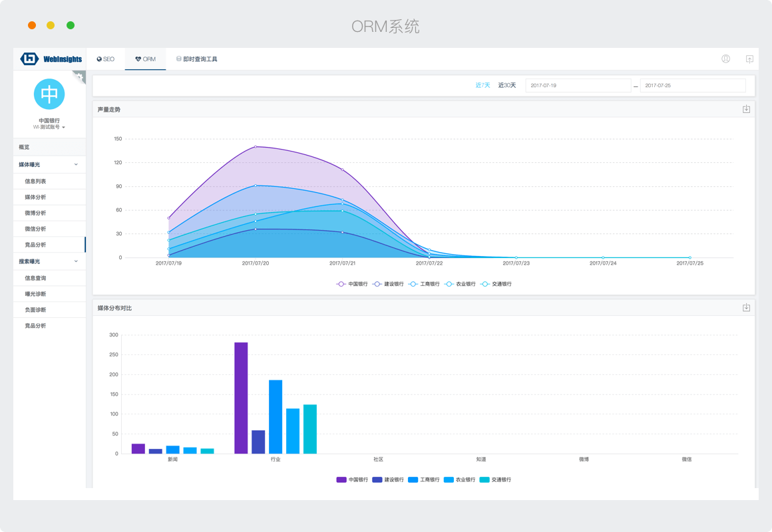Toggle 中国银行 series in line chart legend

click(x=352, y=284)
